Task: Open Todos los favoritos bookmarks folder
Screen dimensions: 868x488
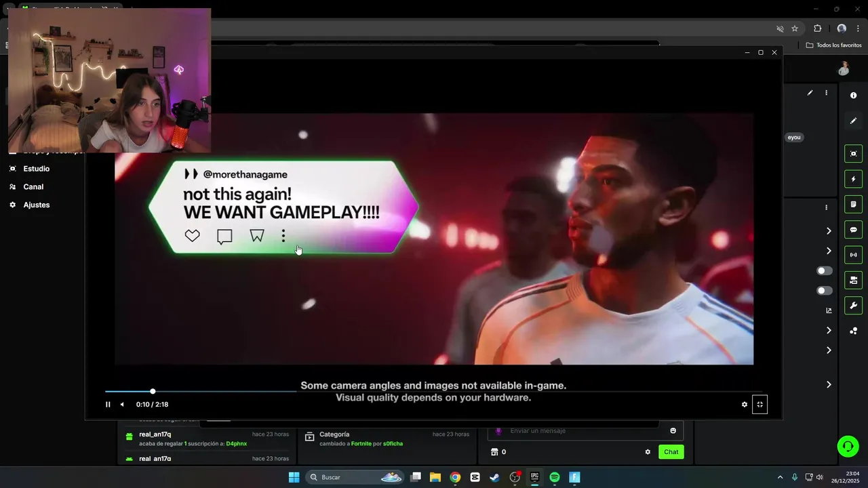Action: click(833, 45)
